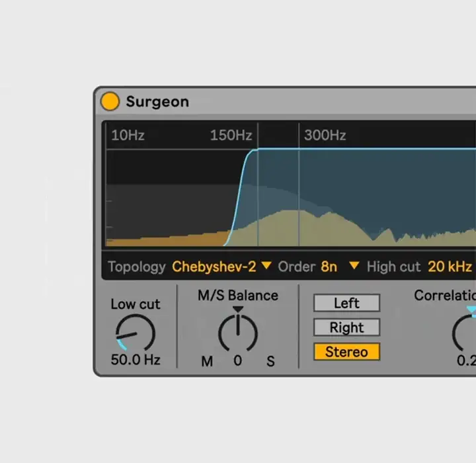
Task: Click the 150Hz frequency marker label
Action: click(231, 135)
